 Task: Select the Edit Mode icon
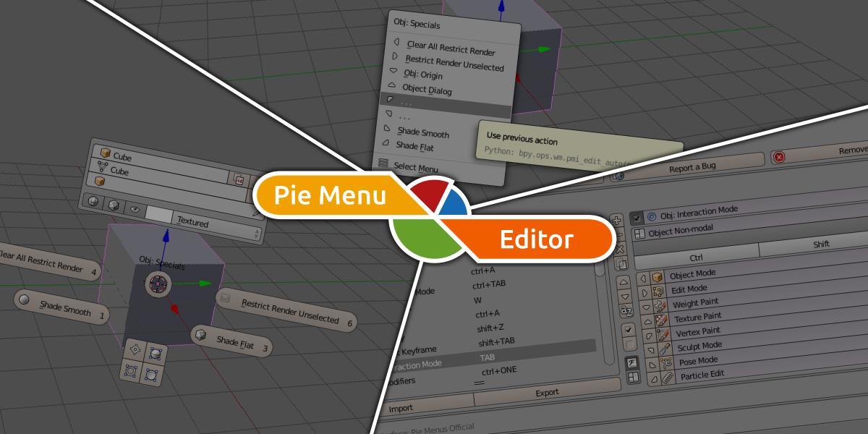(x=658, y=290)
